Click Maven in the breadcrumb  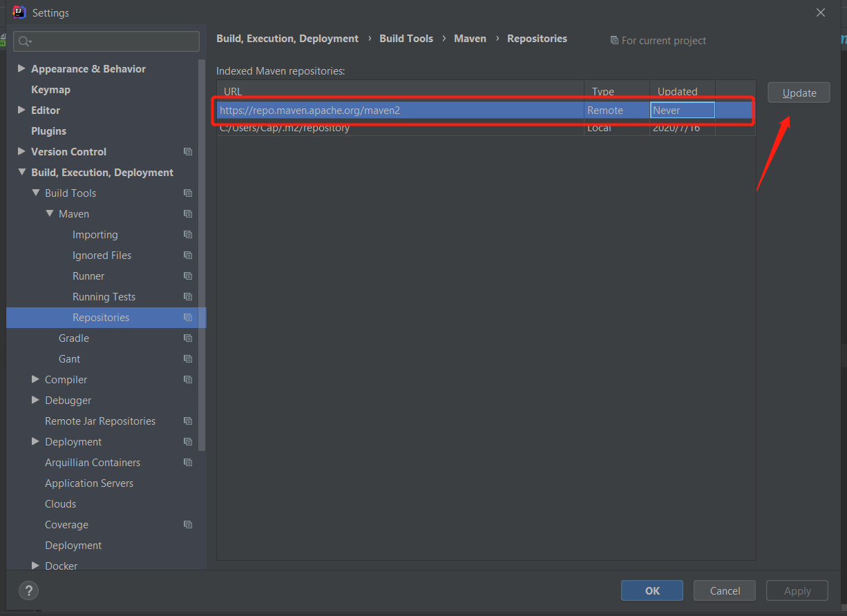point(470,39)
